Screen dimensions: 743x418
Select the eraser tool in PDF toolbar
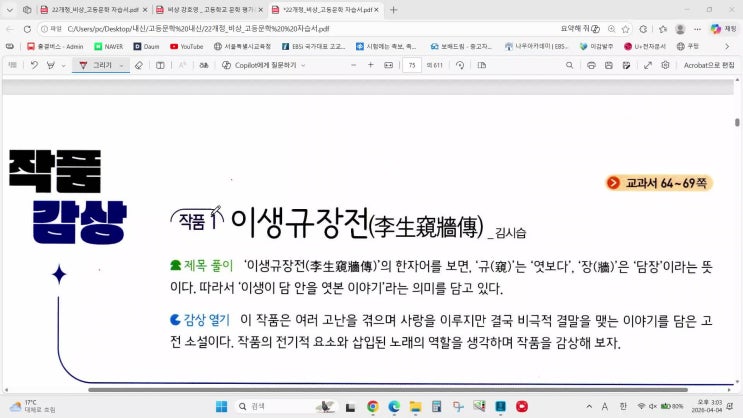pyautogui.click(x=138, y=65)
